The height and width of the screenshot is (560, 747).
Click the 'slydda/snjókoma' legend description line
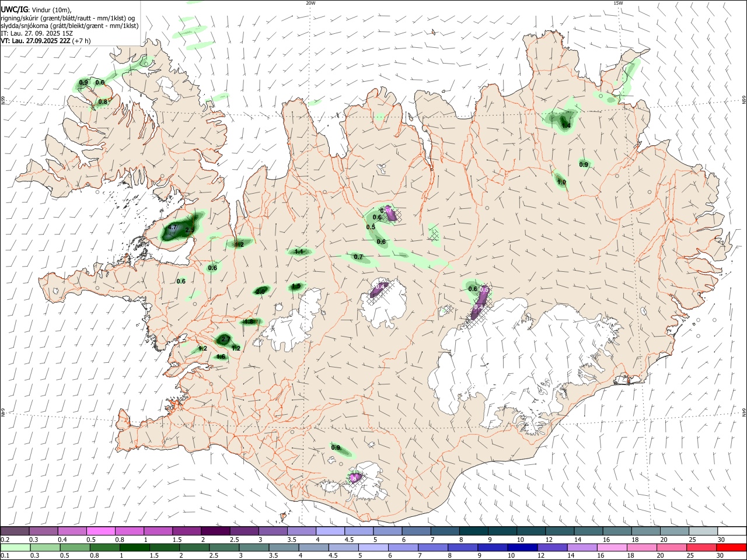click(x=69, y=26)
